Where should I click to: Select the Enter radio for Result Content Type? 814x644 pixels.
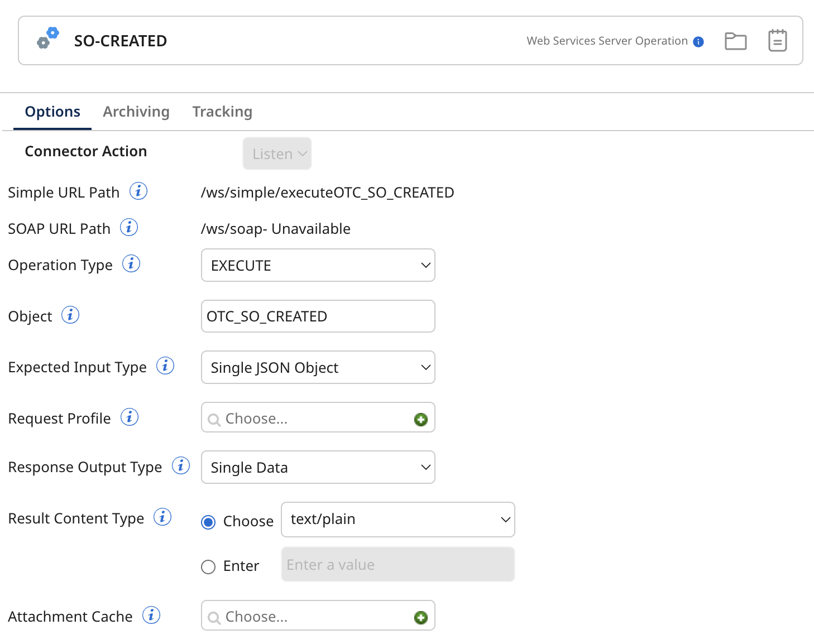[x=208, y=566]
